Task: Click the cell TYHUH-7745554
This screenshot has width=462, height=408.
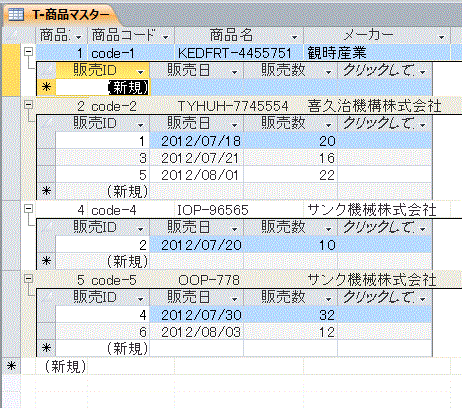Action: (239, 106)
